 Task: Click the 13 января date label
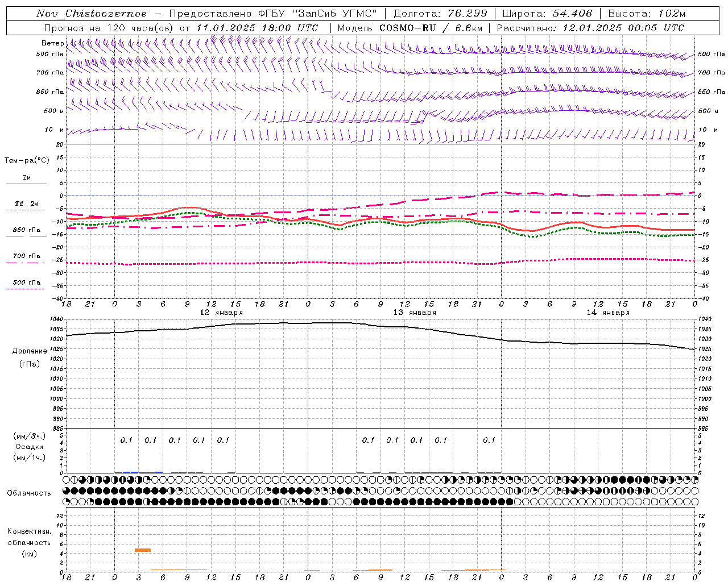(415, 313)
